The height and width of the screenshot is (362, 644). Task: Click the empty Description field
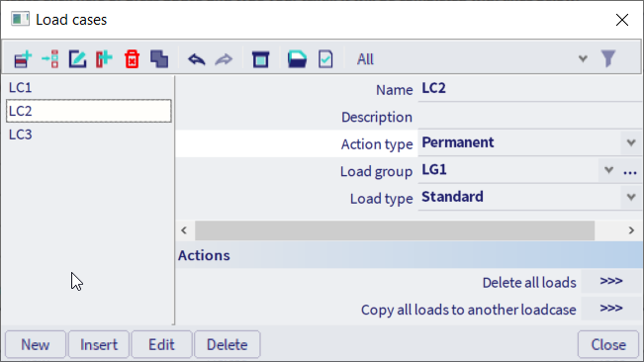click(x=530, y=117)
